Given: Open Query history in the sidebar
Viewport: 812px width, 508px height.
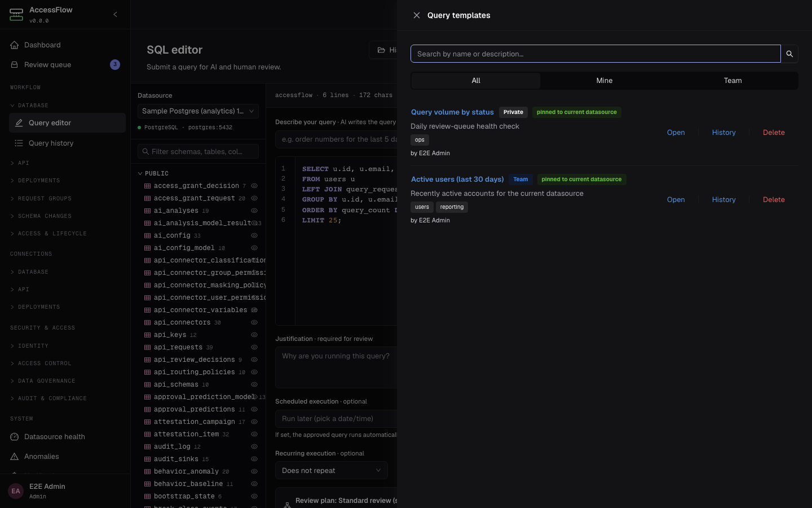Looking at the screenshot, I should [x=67, y=143].
